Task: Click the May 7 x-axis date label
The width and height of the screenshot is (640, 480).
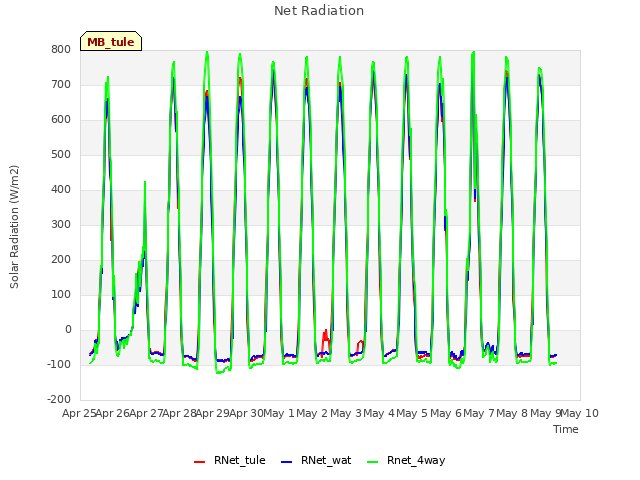Action: click(479, 413)
